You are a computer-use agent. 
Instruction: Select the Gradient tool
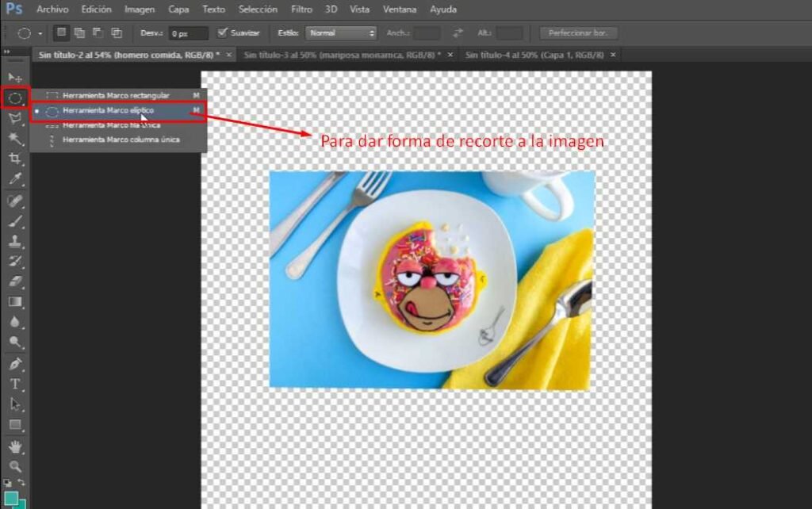tap(15, 301)
